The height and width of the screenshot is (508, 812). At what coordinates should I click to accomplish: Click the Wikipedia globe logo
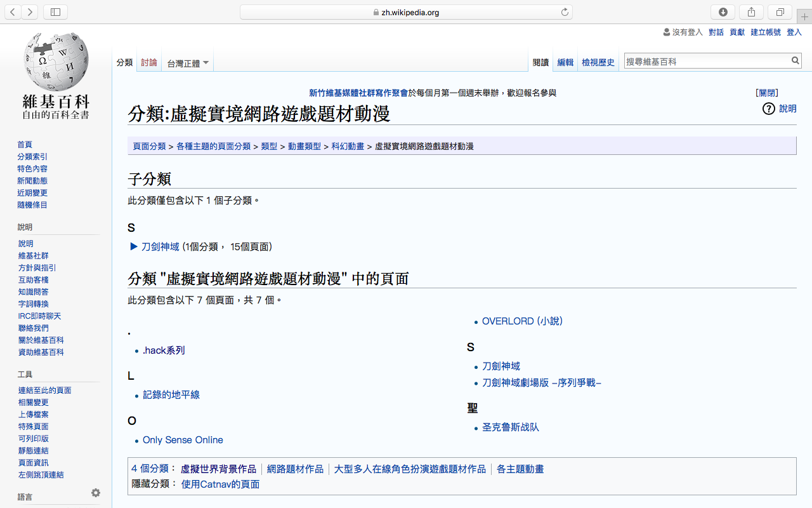click(x=56, y=62)
